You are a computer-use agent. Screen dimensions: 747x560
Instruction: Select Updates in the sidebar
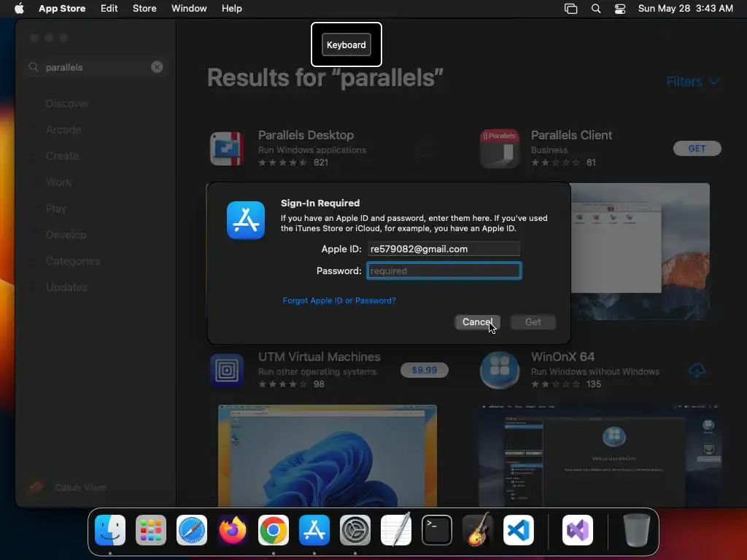point(66,287)
